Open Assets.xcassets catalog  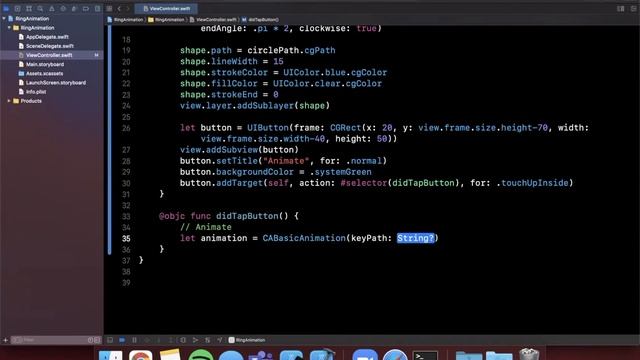44,73
